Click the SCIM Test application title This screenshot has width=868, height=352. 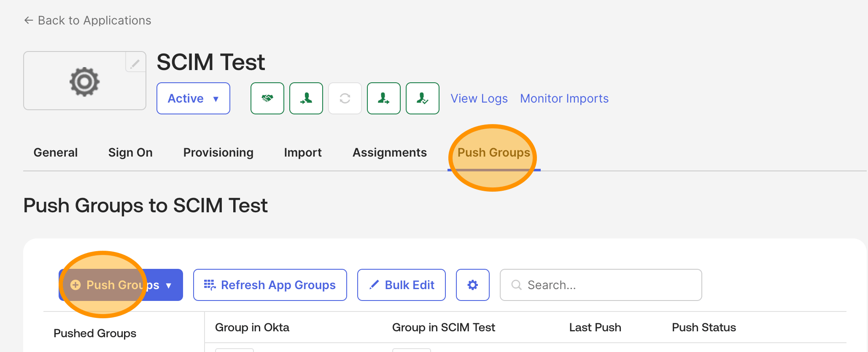pyautogui.click(x=211, y=62)
